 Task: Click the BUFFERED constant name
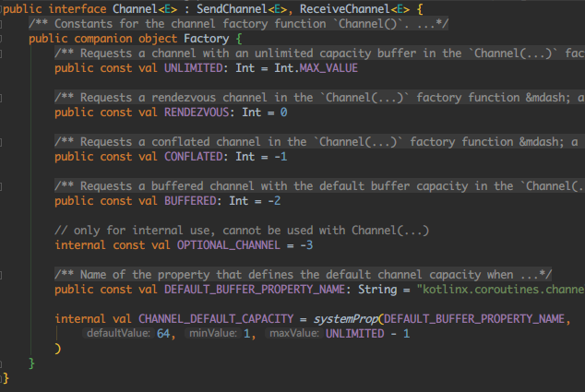click(x=190, y=201)
